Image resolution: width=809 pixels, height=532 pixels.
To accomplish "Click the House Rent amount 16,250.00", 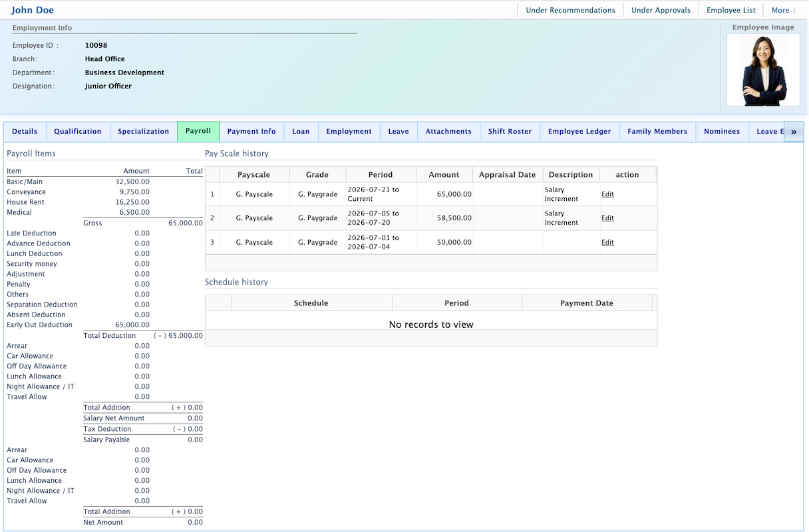I will [132, 202].
